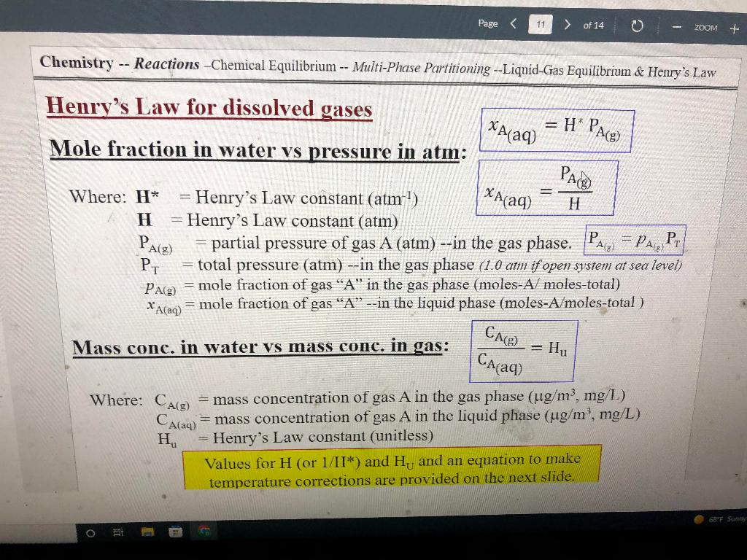Launch Google Chrome from the taskbar
Screen dimensions: 747x560
pos(203,532)
